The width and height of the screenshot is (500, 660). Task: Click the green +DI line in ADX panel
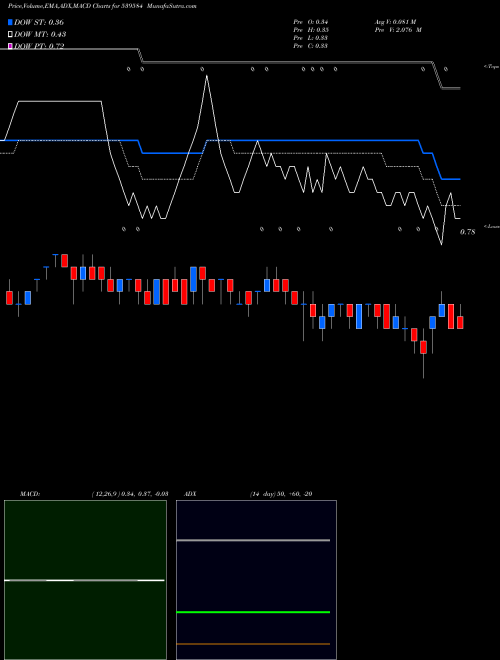point(253,612)
